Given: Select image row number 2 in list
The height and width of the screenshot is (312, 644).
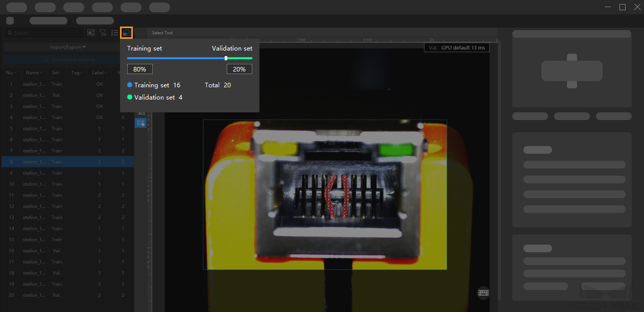Looking at the screenshot, I should pyautogui.click(x=66, y=95).
